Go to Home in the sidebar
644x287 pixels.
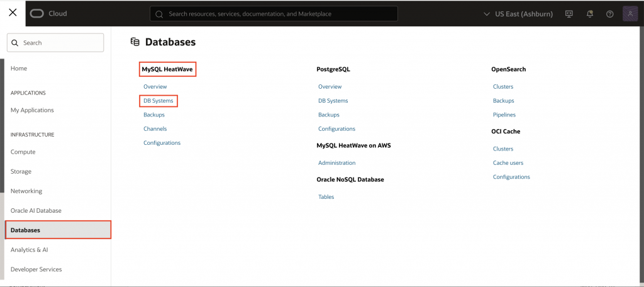pyautogui.click(x=19, y=68)
